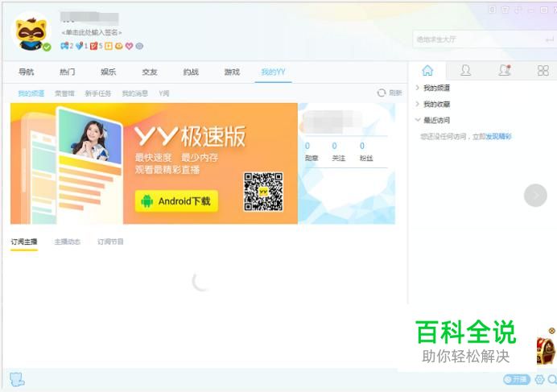557x392 pixels.
Task: Click the green online status badge on avatar
Action: click(47, 47)
